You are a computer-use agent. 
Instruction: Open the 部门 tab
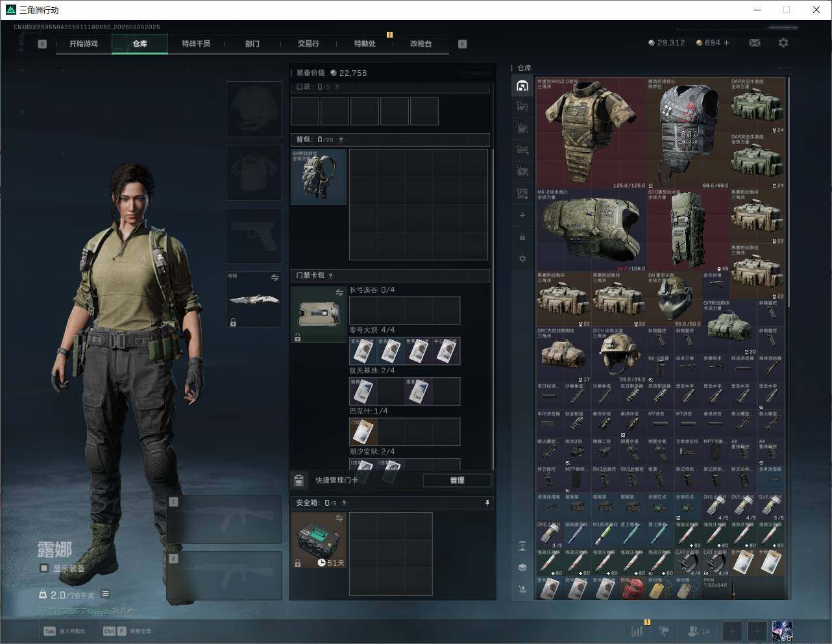click(x=252, y=43)
